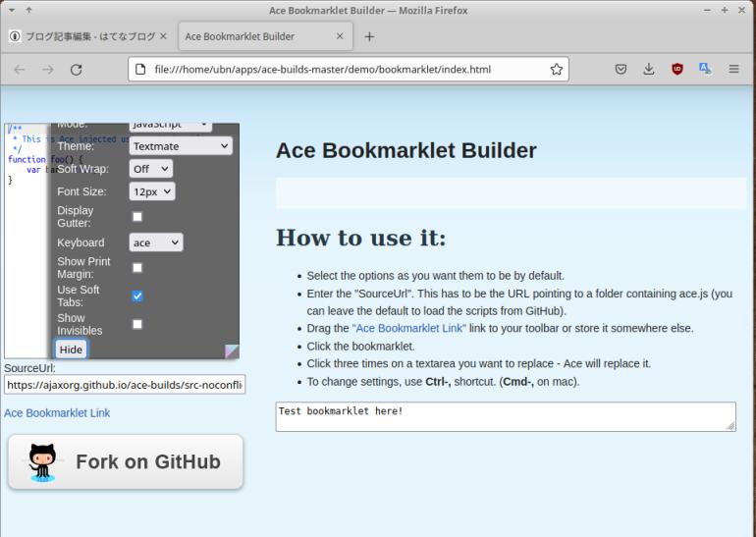Image resolution: width=756 pixels, height=537 pixels.
Task: Click the How to use it heading
Action: (361, 238)
